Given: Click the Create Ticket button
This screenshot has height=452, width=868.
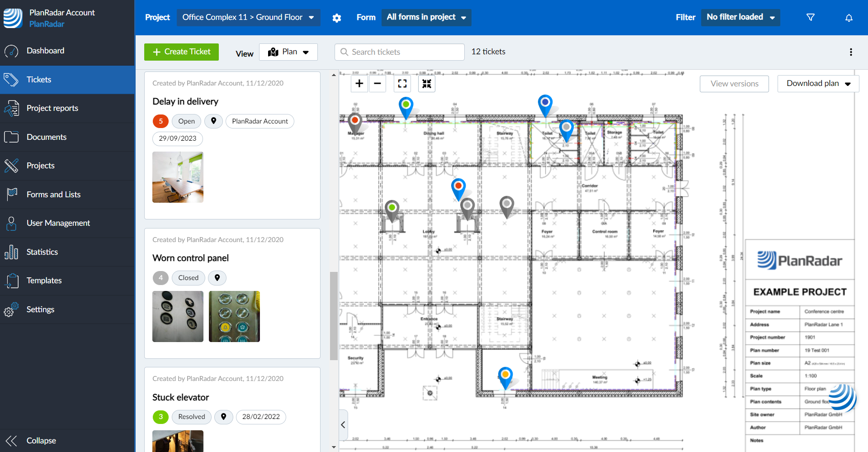Looking at the screenshot, I should [181, 52].
